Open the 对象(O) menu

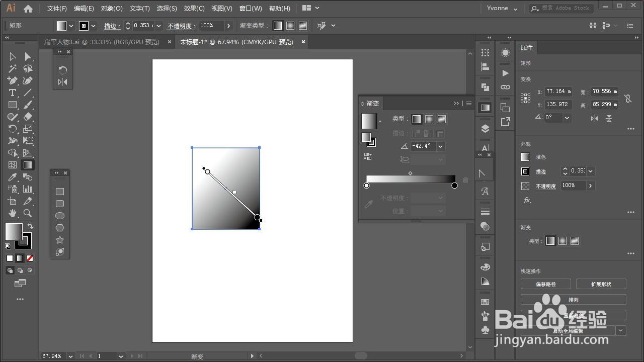pyautogui.click(x=112, y=9)
